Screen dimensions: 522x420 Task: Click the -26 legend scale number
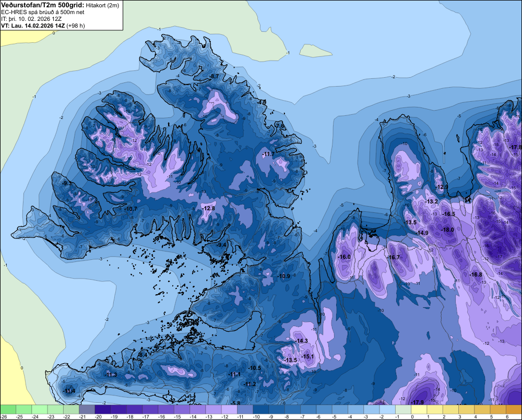pos(4,417)
